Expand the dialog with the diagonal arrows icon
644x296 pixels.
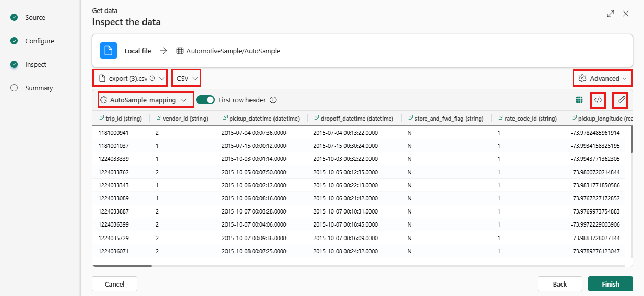[611, 14]
